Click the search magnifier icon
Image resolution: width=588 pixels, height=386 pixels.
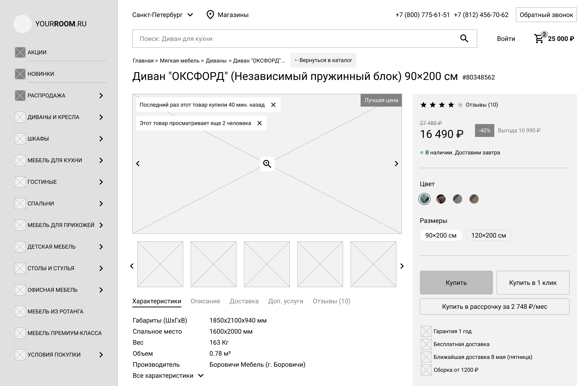click(464, 39)
